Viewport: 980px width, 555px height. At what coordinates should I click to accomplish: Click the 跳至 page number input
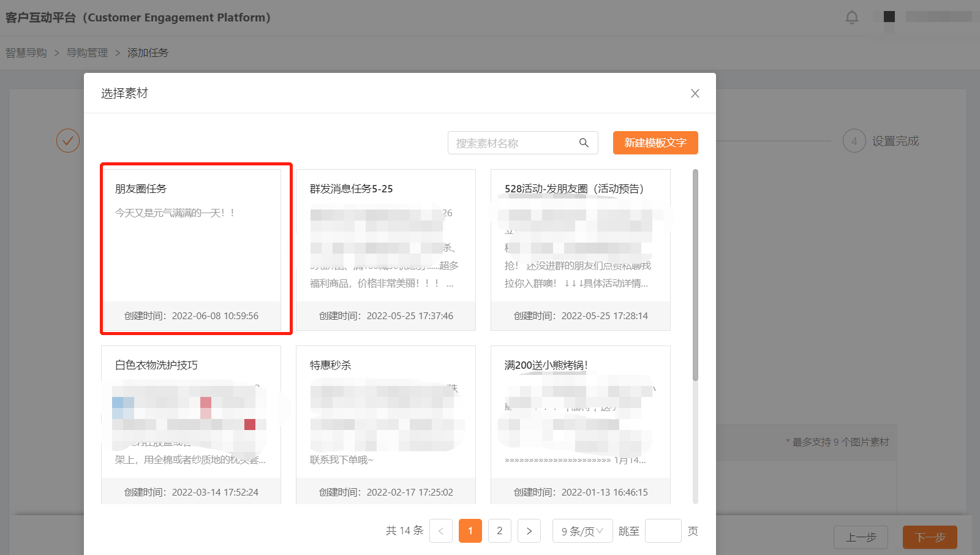pos(663,531)
